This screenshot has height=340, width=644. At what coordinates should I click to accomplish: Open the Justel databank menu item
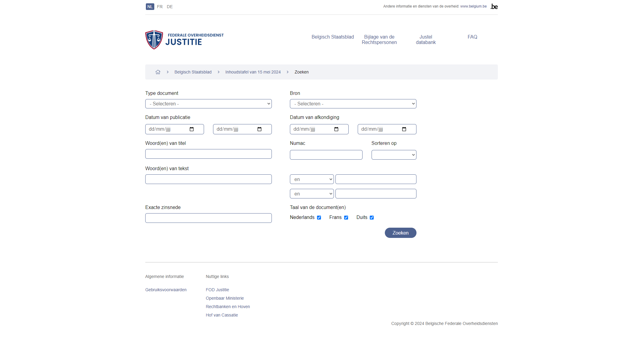coord(426,39)
